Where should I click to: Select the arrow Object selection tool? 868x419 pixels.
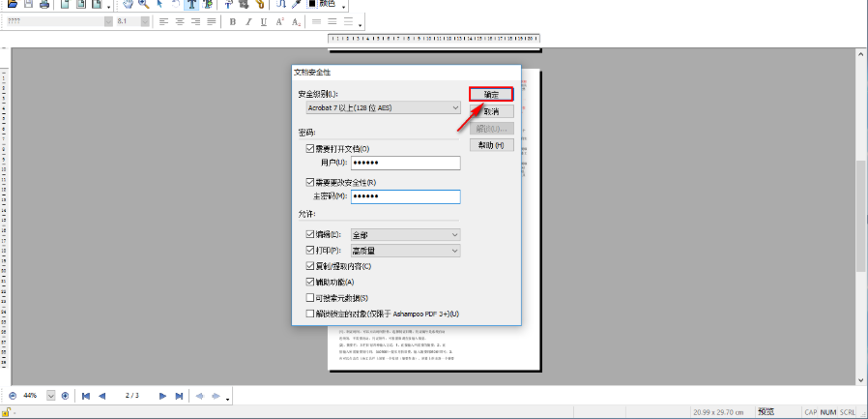(159, 4)
